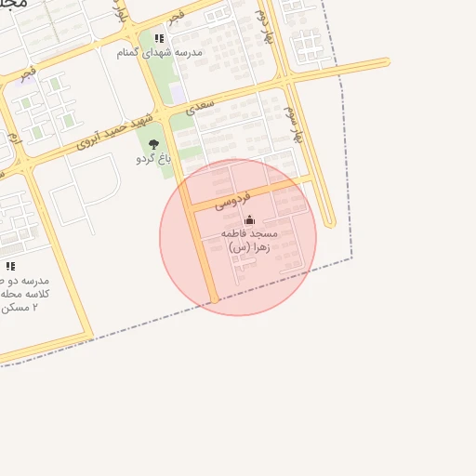Click the corner of the dash-dotted boundary line
The width and height of the screenshot is (476, 476).
pos(351,258)
